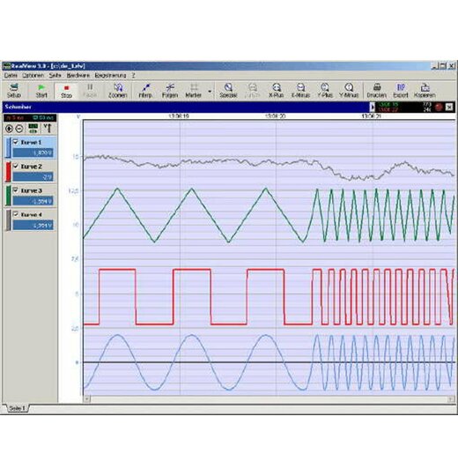Uncheck the Curve 3 checkbox
Screen dimensions: 458x476
click(x=16, y=190)
